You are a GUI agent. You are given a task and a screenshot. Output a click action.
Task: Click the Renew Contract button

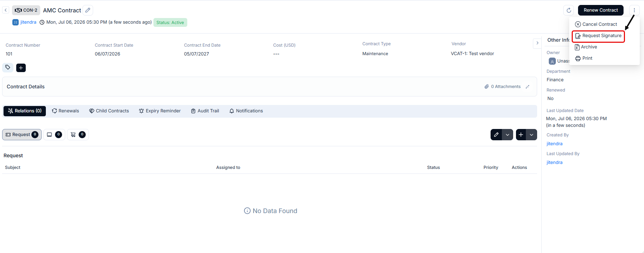pyautogui.click(x=601, y=10)
